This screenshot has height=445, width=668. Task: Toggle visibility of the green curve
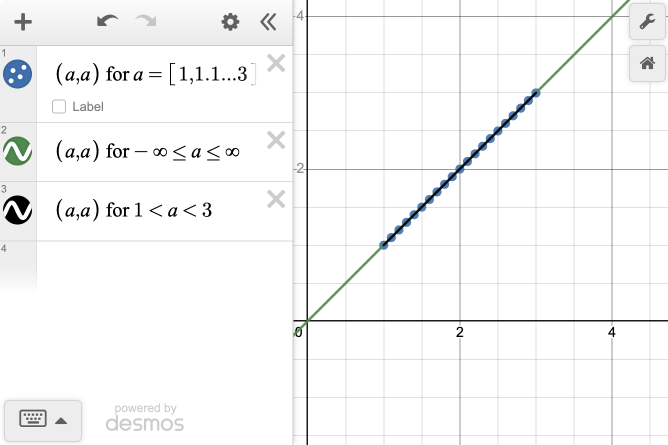(x=18, y=151)
